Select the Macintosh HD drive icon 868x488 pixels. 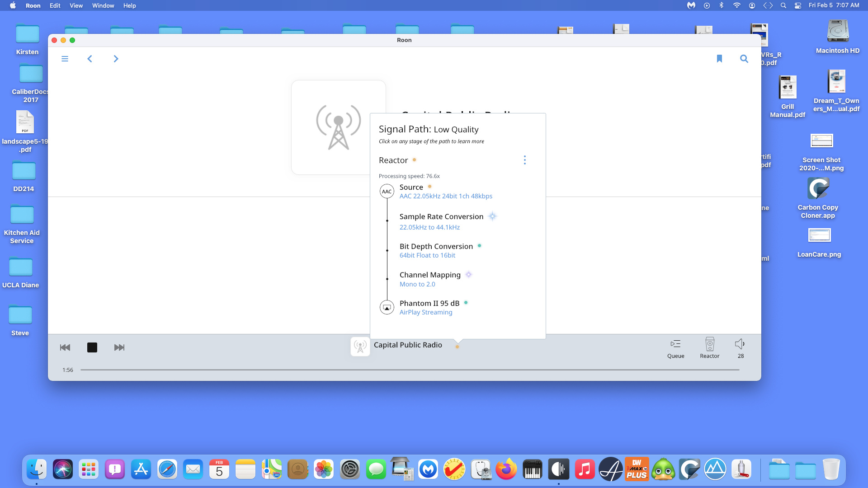[x=838, y=37]
